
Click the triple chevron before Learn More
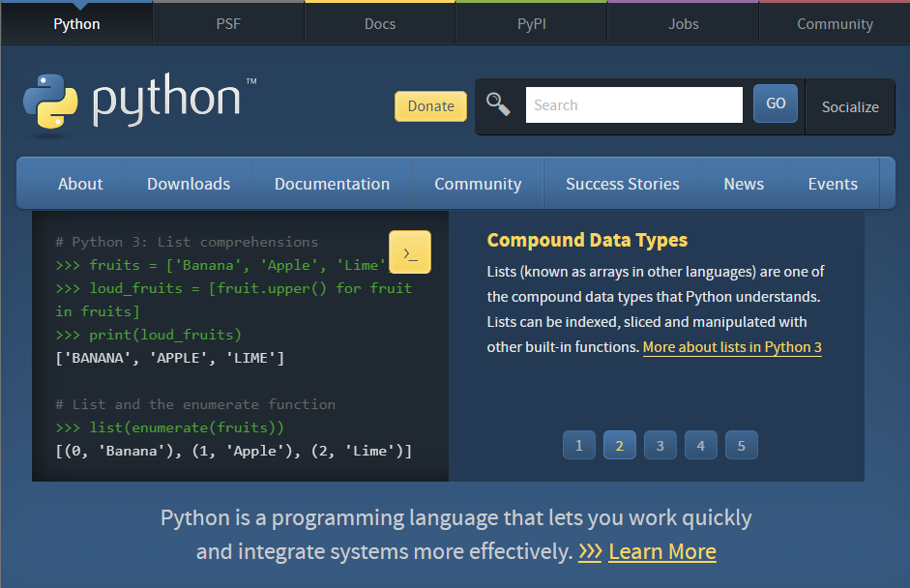coord(590,551)
